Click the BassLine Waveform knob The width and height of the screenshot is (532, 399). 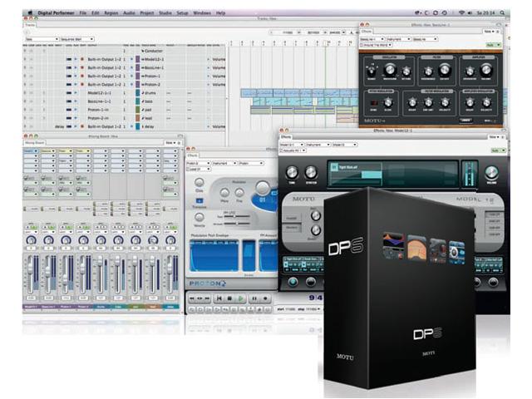390,70
